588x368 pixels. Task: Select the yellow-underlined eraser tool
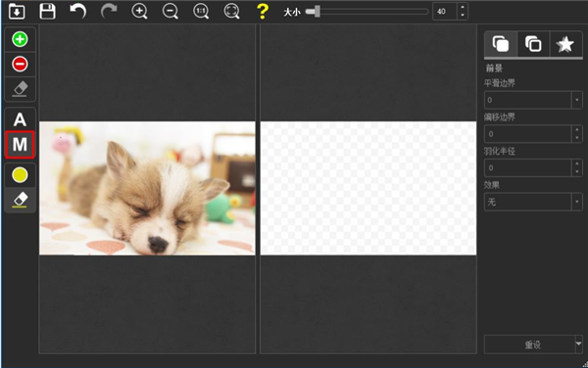pos(20,200)
